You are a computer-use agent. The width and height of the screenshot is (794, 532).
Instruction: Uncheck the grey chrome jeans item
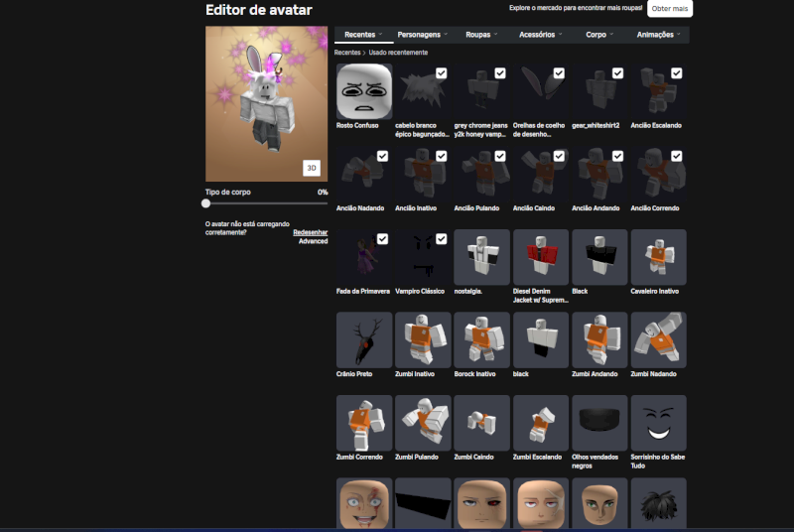click(500, 73)
